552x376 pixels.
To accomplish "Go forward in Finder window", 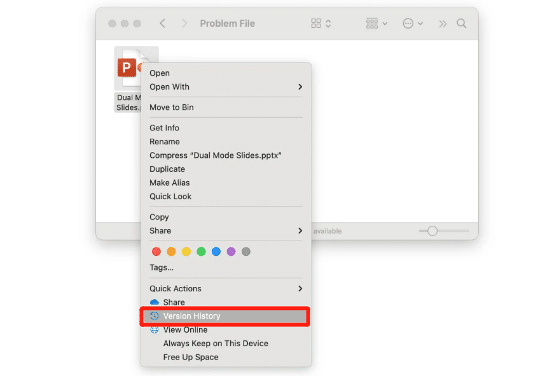I will (x=184, y=24).
